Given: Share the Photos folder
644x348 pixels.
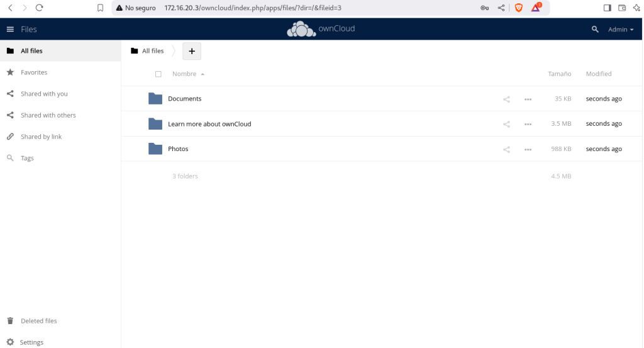Looking at the screenshot, I should coord(506,150).
